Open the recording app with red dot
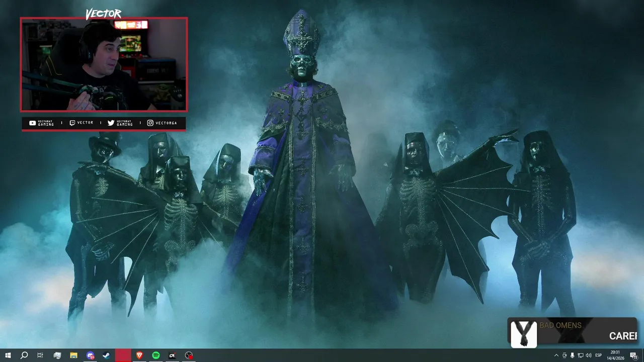This screenshot has width=644, height=362. [x=189, y=355]
